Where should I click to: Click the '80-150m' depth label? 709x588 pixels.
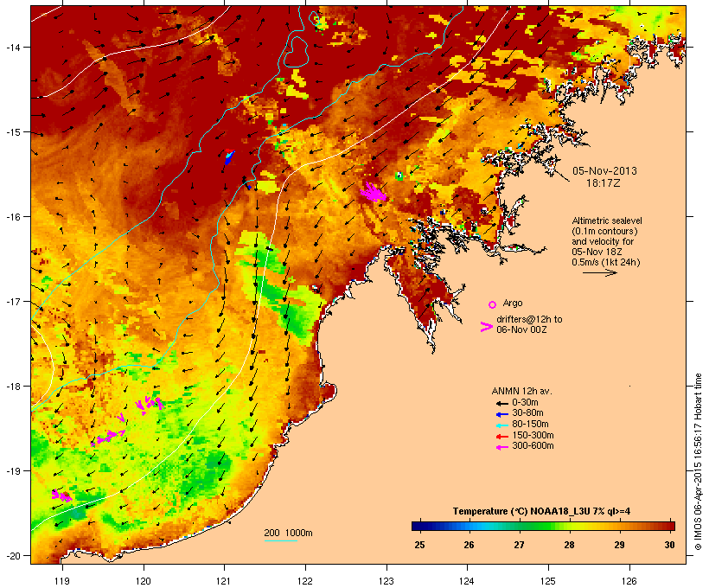530,425
